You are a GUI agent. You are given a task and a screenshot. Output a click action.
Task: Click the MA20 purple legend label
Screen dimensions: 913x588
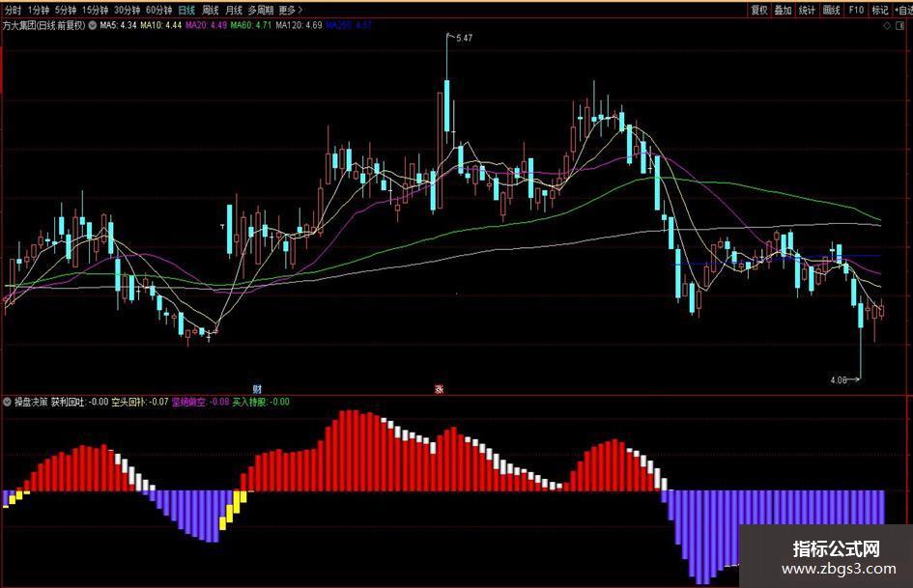pos(206,26)
